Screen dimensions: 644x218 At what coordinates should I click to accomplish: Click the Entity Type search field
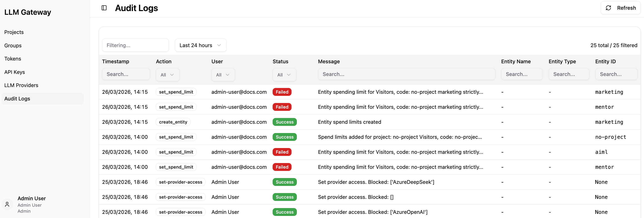(569, 74)
